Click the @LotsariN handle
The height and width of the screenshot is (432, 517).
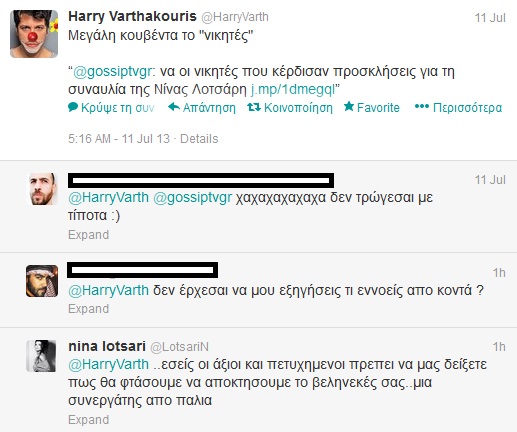tap(179, 347)
